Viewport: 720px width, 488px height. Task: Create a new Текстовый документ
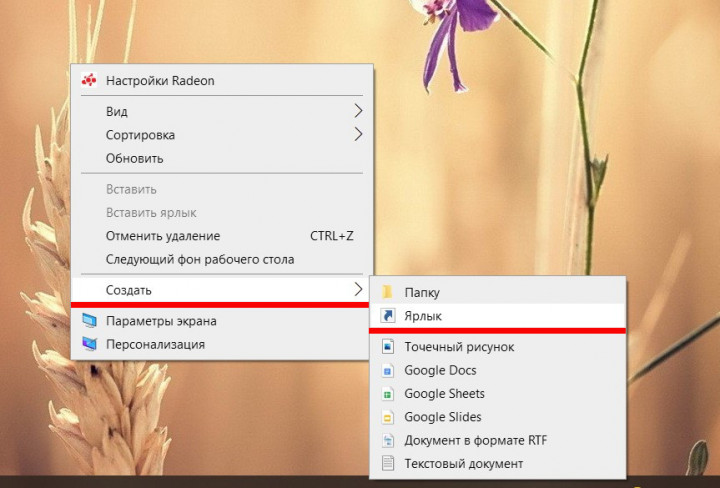coord(463,464)
